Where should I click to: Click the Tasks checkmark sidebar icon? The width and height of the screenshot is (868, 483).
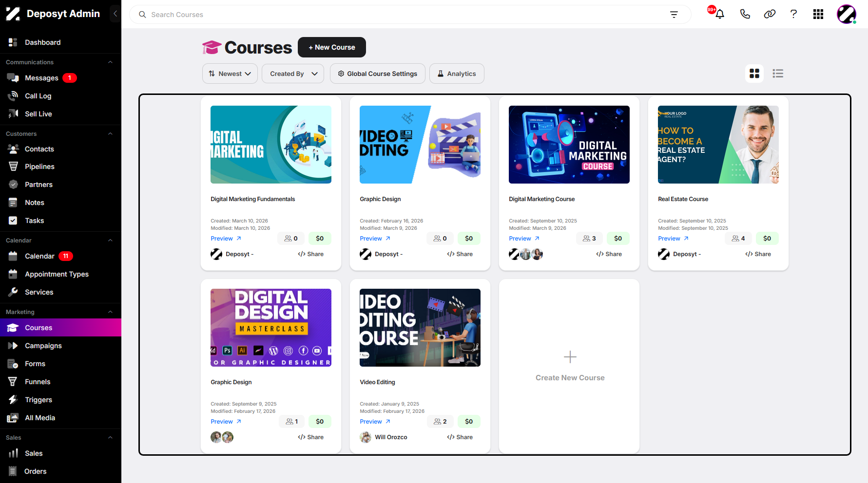coord(13,221)
